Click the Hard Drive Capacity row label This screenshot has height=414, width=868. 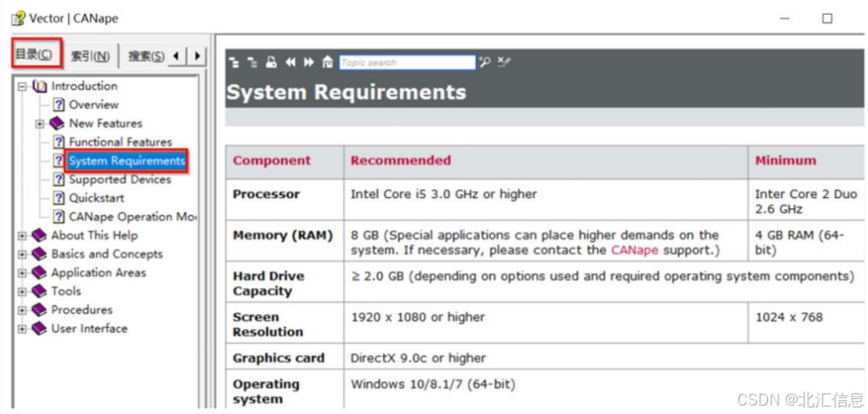(268, 284)
